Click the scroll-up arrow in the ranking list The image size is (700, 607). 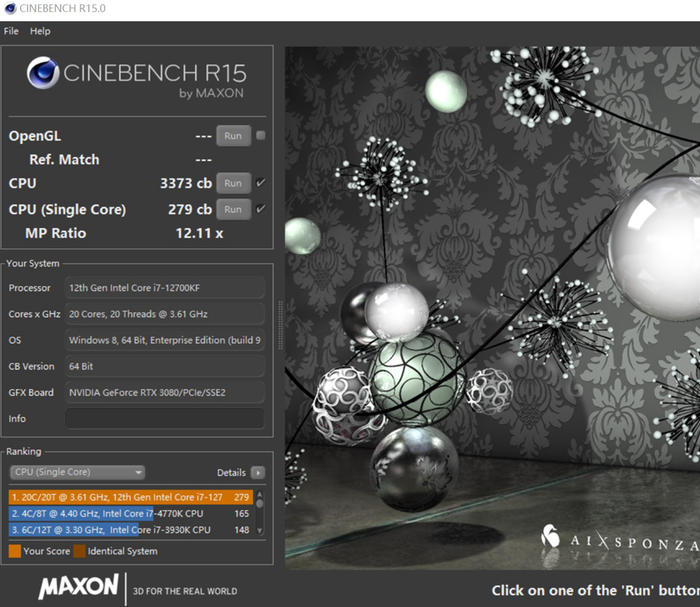[261, 495]
